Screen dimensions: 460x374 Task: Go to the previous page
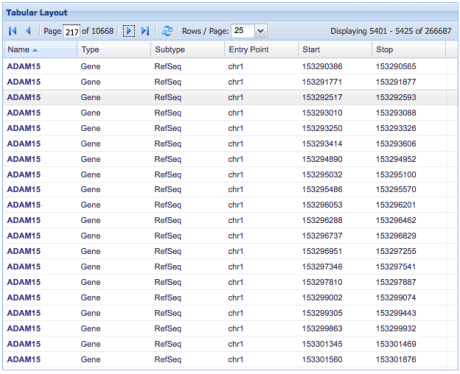click(x=28, y=31)
